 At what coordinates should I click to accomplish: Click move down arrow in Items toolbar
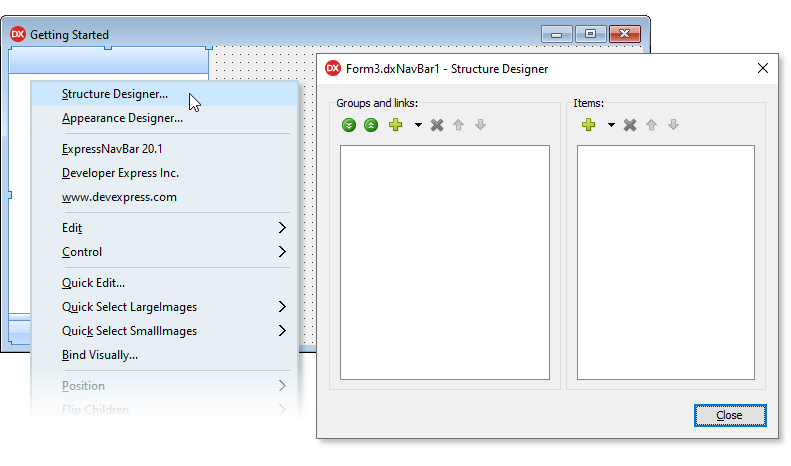[x=674, y=125]
